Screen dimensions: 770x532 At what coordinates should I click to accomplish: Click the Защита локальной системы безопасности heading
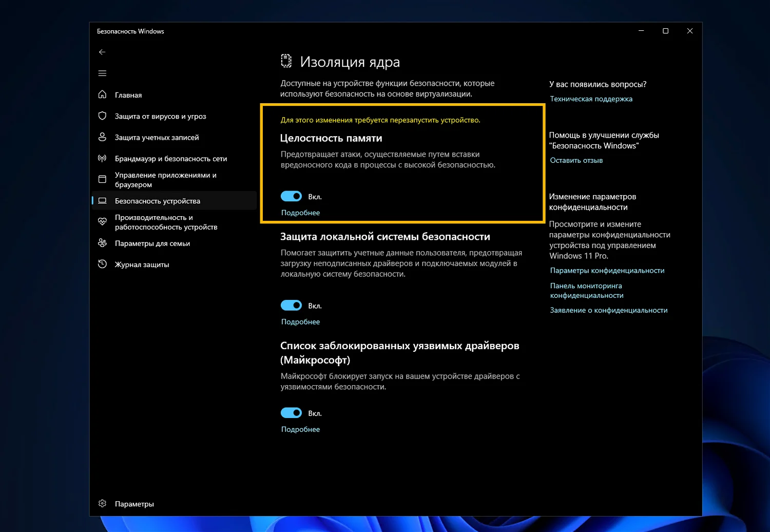385,237
